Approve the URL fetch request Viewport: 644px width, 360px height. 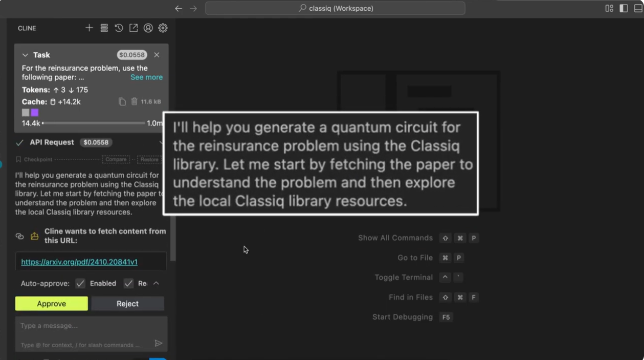tap(51, 303)
